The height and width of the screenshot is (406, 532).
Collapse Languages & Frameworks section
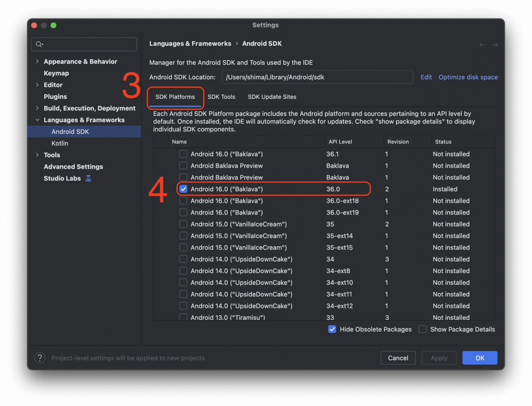[x=37, y=120]
